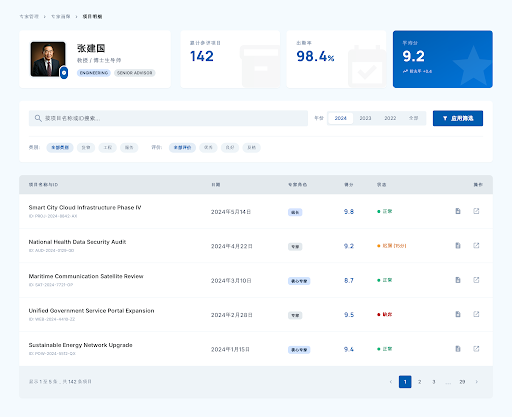The width and height of the screenshot is (512, 417).
Task: Go to next page using right chevron
Action: (x=477, y=382)
